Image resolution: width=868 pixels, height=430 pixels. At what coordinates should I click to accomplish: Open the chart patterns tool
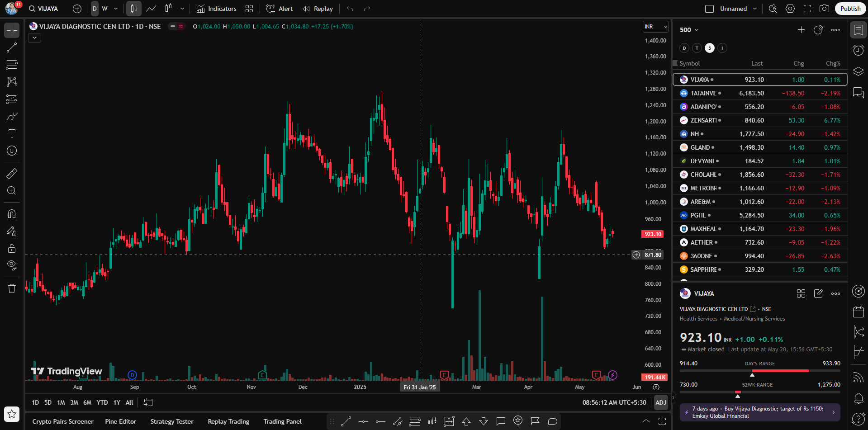click(12, 82)
